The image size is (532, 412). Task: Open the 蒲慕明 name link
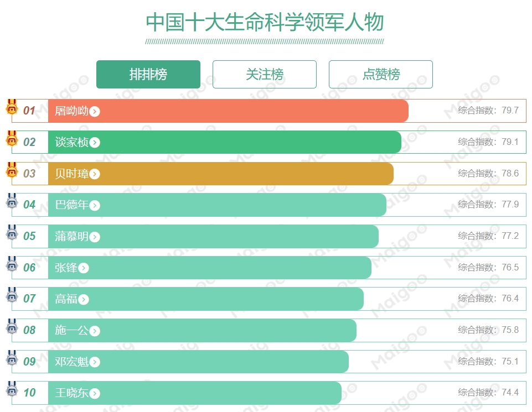point(71,237)
